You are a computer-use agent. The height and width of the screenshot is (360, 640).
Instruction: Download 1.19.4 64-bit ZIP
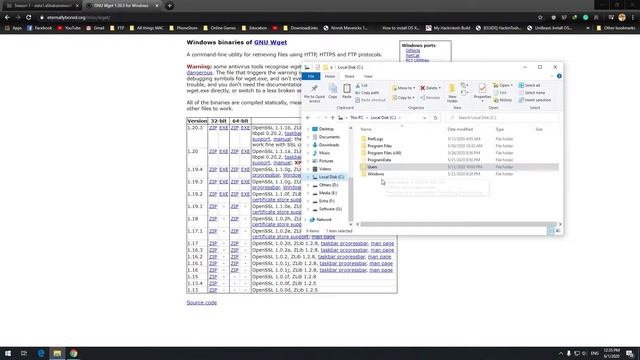235,169
